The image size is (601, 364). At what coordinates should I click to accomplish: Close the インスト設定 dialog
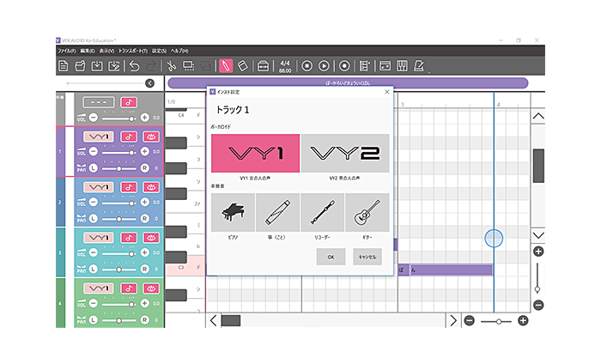(386, 92)
